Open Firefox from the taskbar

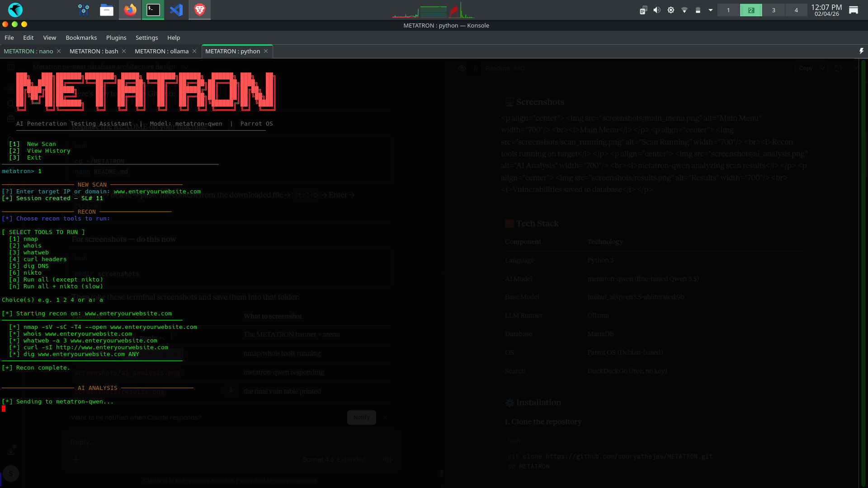(130, 10)
